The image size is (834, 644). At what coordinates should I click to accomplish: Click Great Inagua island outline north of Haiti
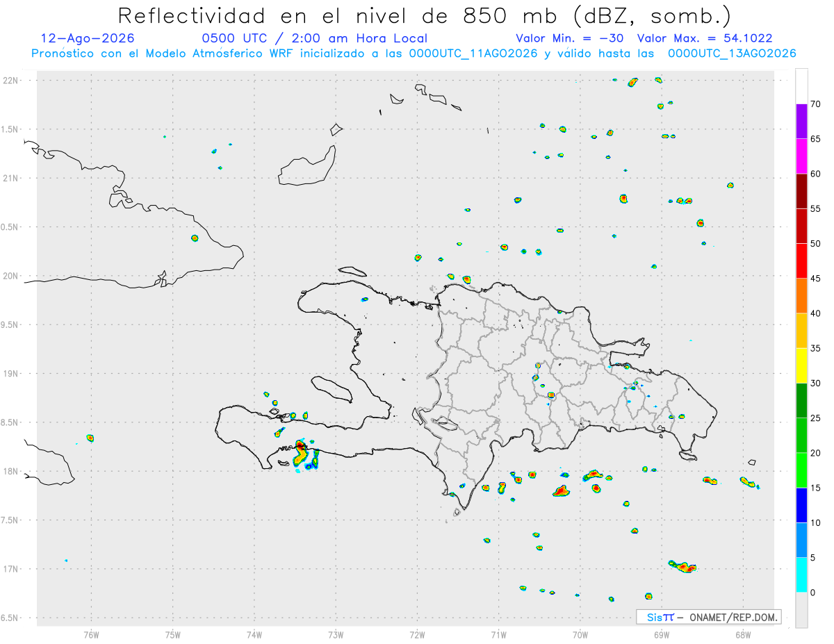tap(308, 167)
